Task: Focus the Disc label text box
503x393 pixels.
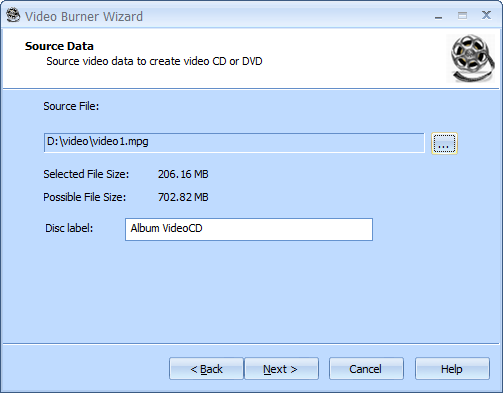Action: 249,229
